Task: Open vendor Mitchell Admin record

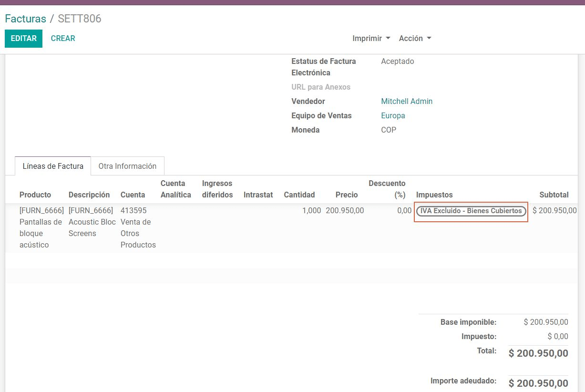Action: 407,101
